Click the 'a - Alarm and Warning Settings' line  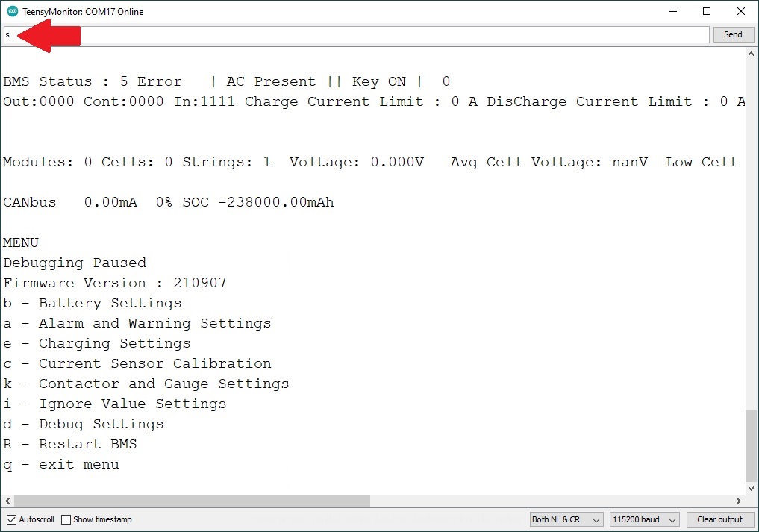click(x=137, y=323)
